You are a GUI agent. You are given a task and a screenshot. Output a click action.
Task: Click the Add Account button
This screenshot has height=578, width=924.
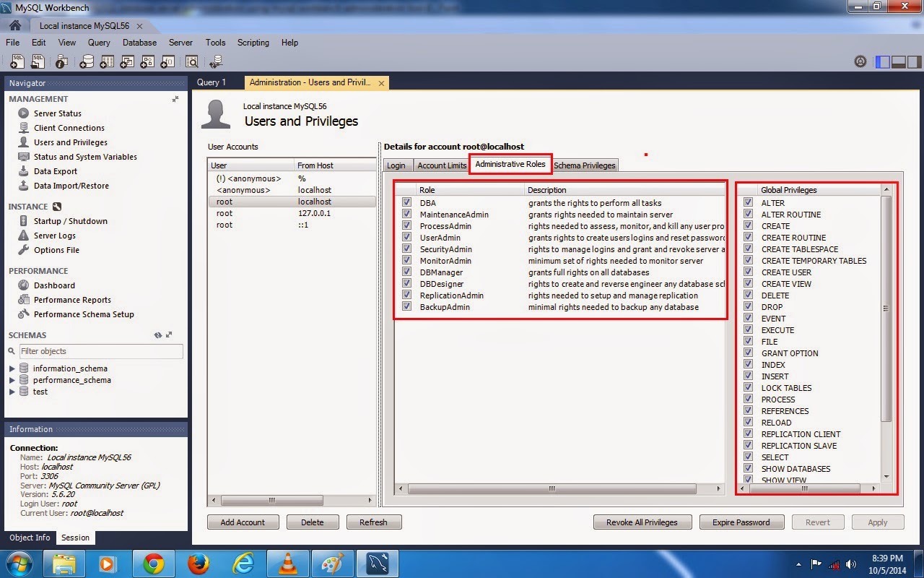click(x=243, y=522)
